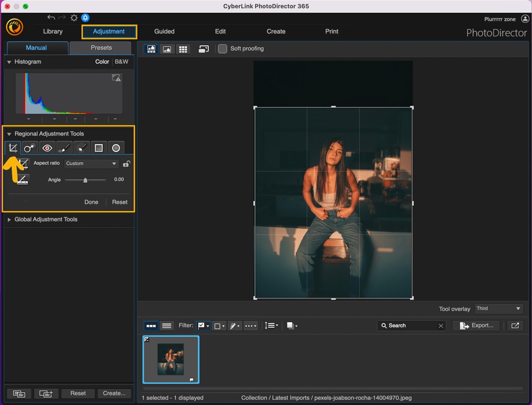The height and width of the screenshot is (405, 532).
Task: Switch histogram to B&W mode
Action: (x=121, y=62)
